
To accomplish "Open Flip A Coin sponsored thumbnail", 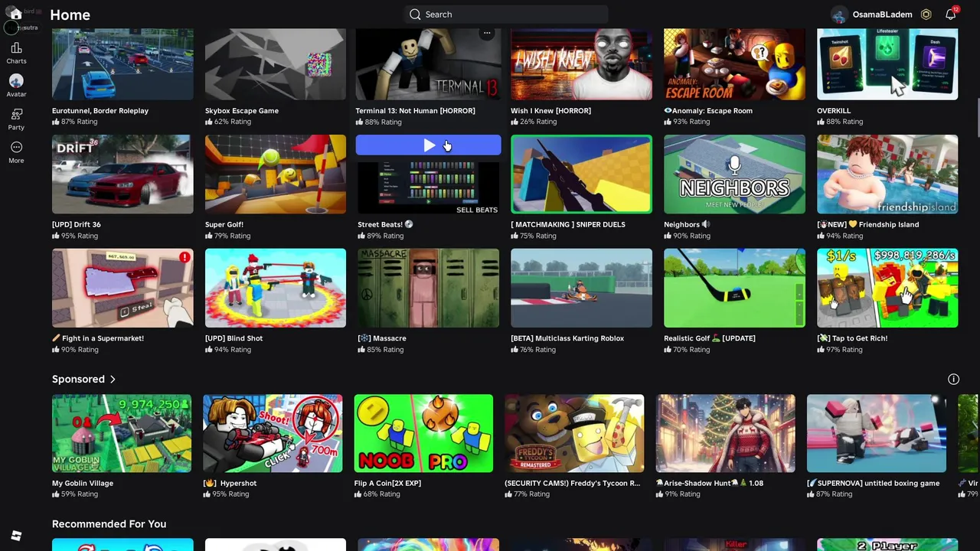I will click(423, 433).
